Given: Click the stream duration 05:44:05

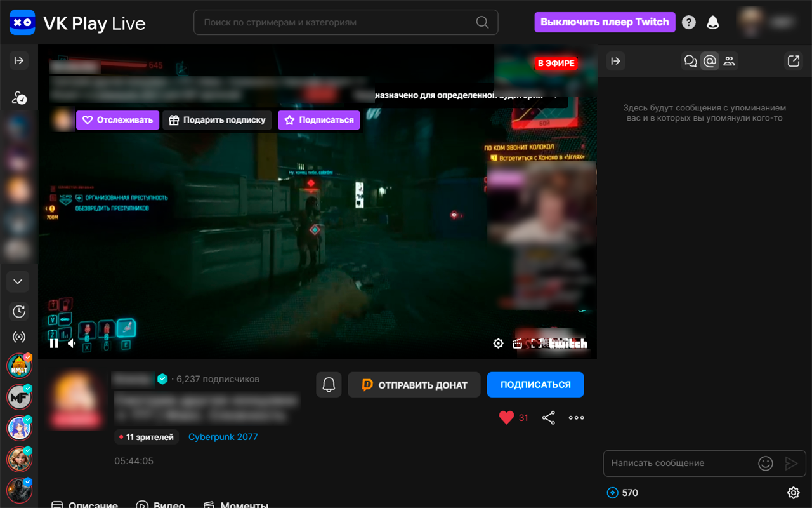Looking at the screenshot, I should 134,461.
